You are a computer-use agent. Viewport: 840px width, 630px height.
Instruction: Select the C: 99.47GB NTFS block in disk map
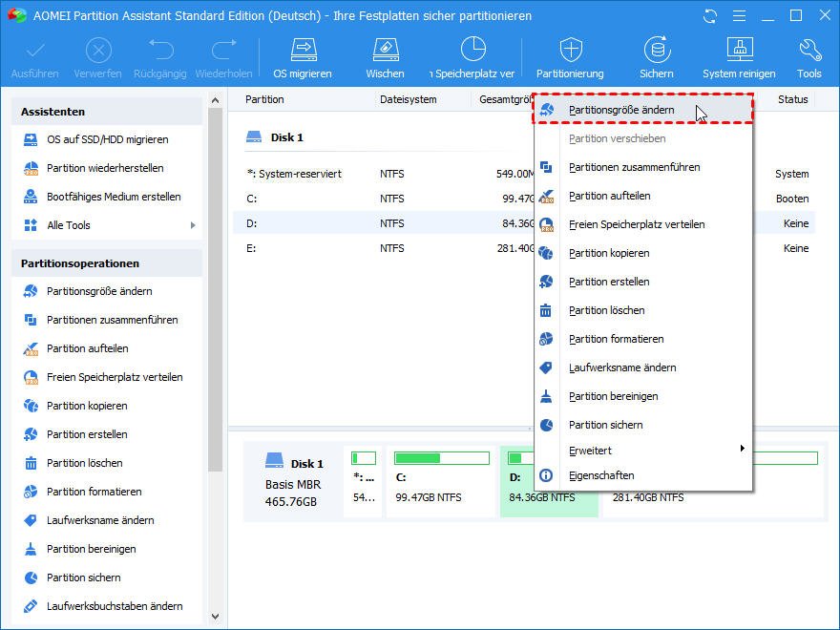(441, 481)
